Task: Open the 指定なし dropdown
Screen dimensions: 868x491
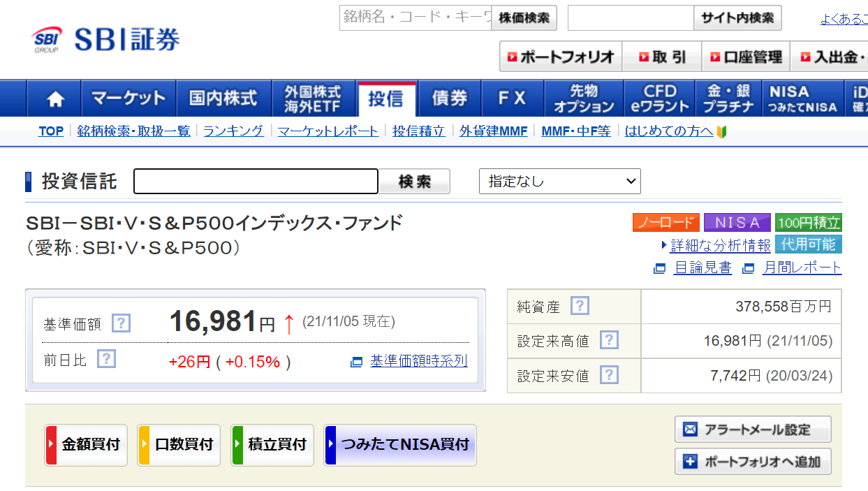Action: click(x=559, y=182)
